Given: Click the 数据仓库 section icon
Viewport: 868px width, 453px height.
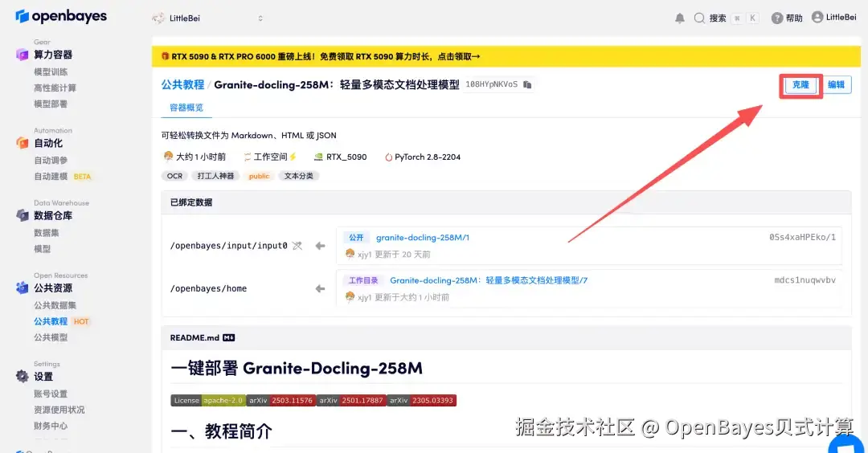Looking at the screenshot, I should pyautogui.click(x=23, y=215).
